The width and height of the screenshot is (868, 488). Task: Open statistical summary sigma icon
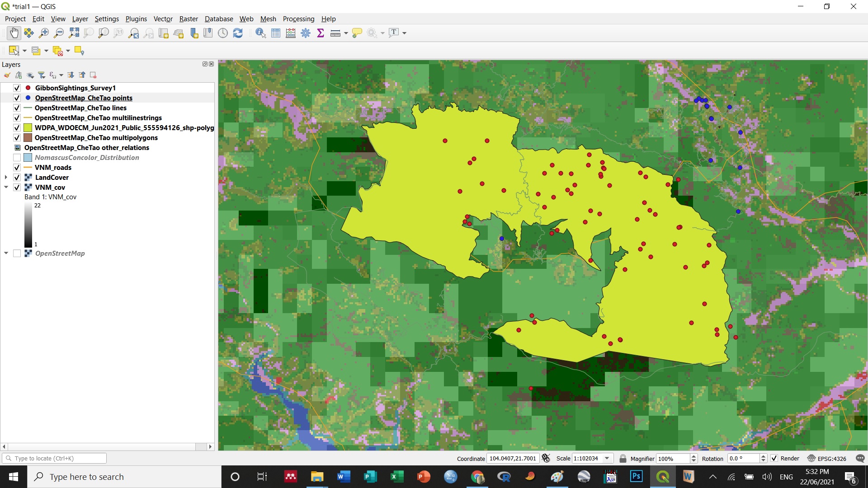321,33
